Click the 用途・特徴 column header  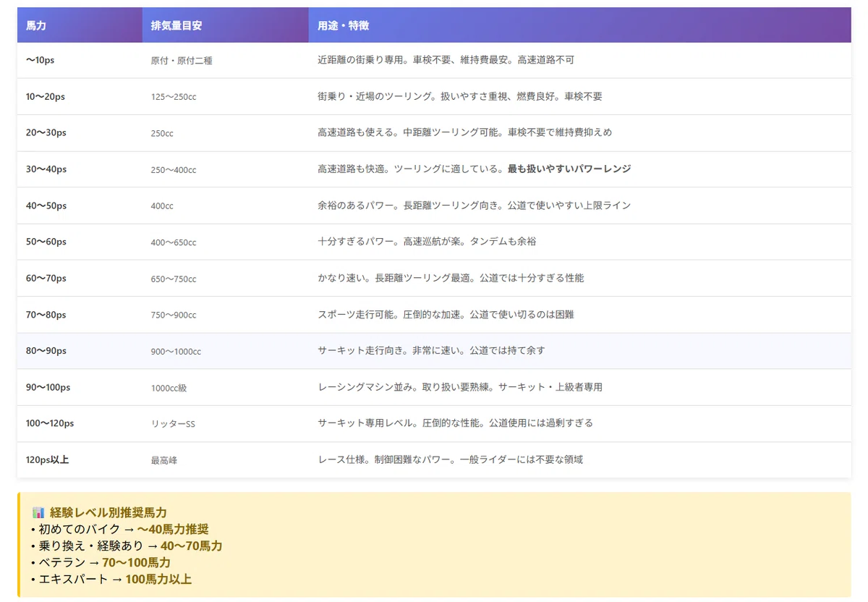(579, 25)
